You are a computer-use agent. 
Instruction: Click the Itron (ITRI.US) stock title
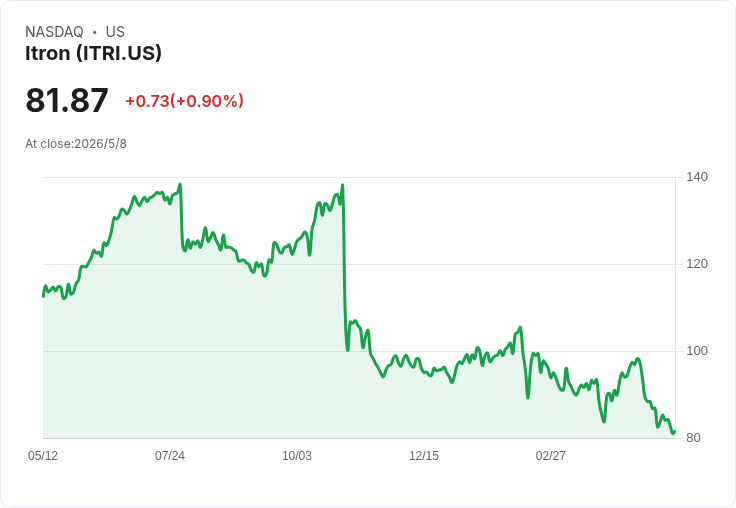tap(93, 53)
